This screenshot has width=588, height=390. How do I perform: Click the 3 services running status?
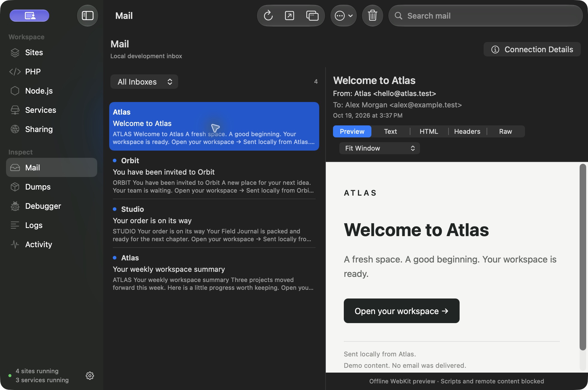coord(42,380)
